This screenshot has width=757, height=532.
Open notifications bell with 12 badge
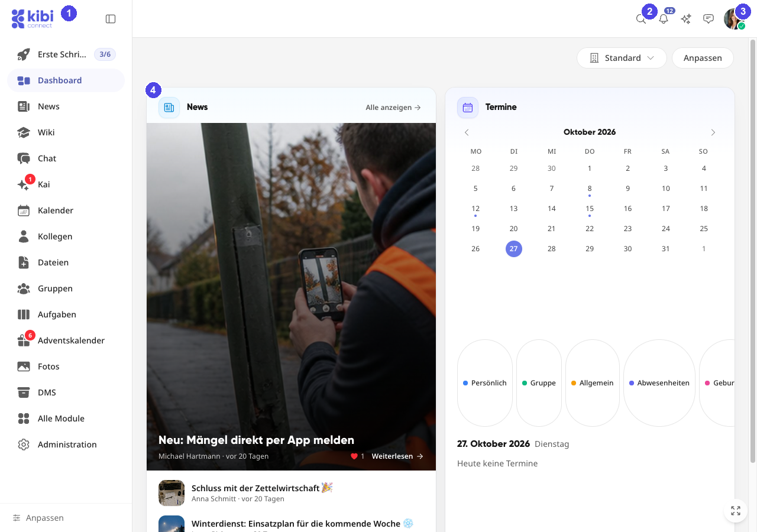[664, 19]
